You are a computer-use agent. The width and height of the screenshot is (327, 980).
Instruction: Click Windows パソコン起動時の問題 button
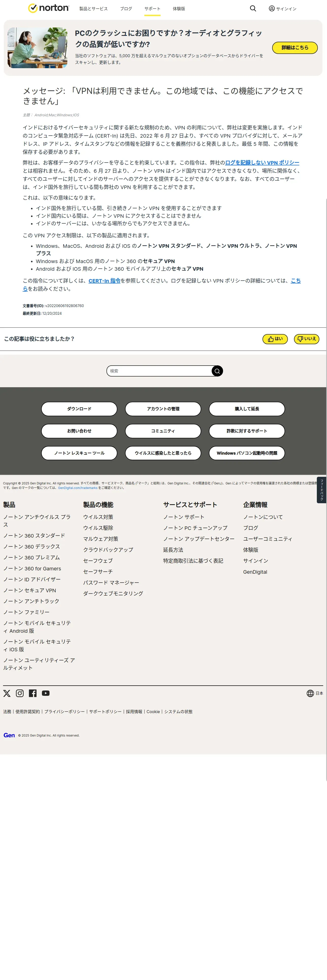coord(247,453)
